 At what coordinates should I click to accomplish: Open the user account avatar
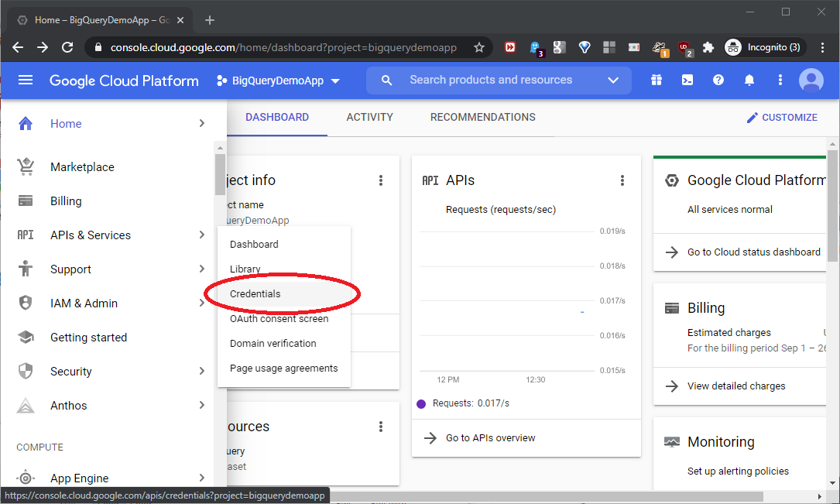click(811, 81)
